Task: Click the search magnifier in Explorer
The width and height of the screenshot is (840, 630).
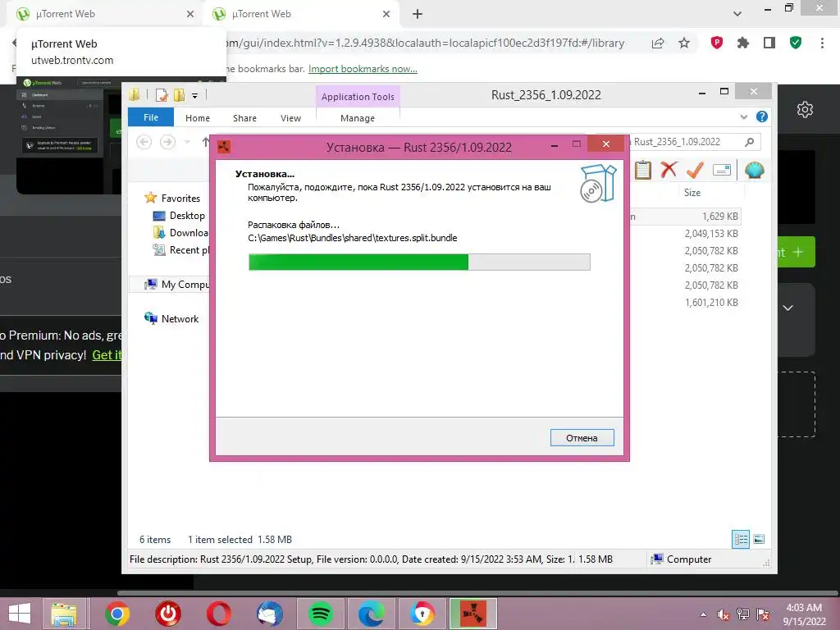Action: (x=750, y=142)
